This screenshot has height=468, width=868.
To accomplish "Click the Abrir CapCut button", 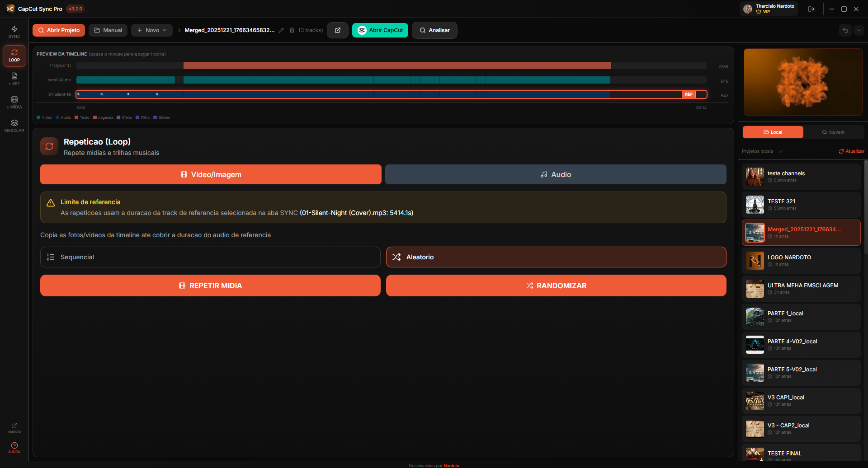I will tap(380, 30).
